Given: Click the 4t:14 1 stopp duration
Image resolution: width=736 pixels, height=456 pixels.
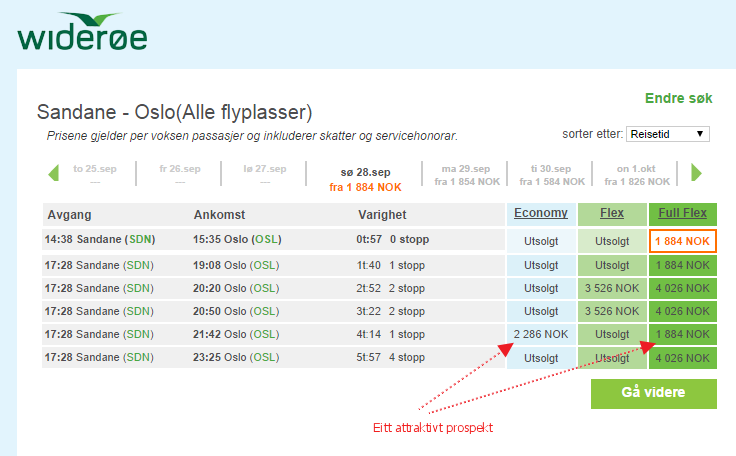Looking at the screenshot, I should pos(390,334).
